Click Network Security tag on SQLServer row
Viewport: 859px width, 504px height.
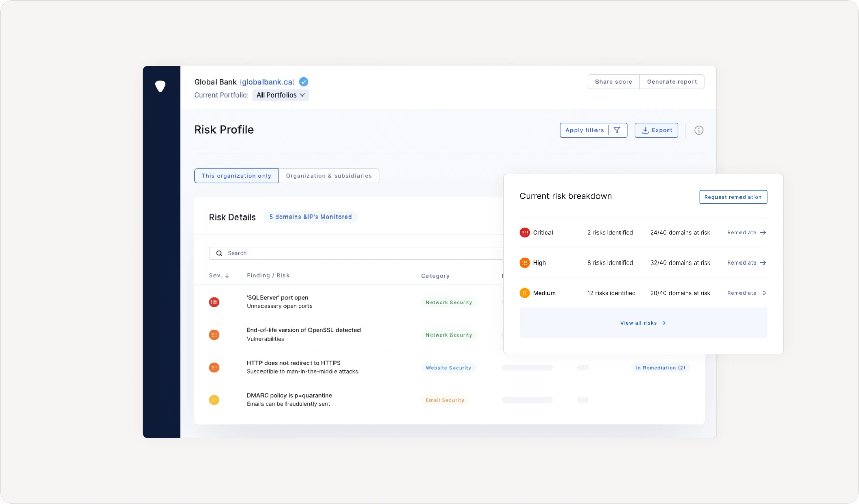pyautogui.click(x=449, y=302)
